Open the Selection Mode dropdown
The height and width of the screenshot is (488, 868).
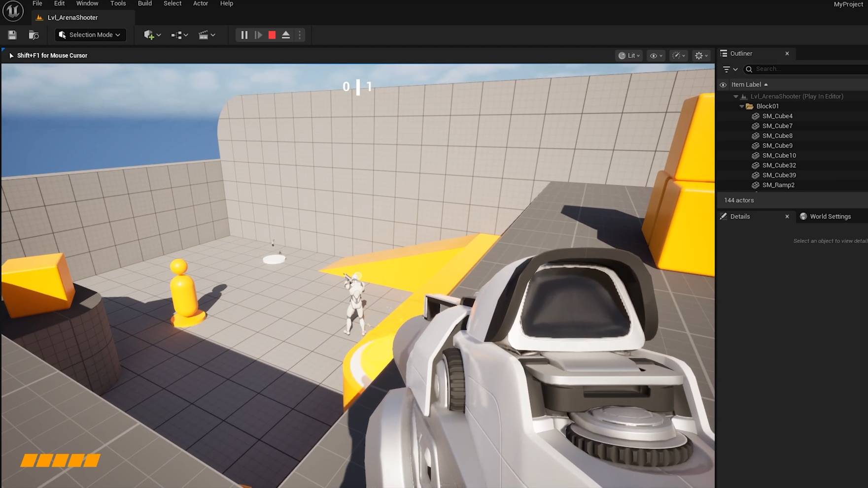coord(90,34)
